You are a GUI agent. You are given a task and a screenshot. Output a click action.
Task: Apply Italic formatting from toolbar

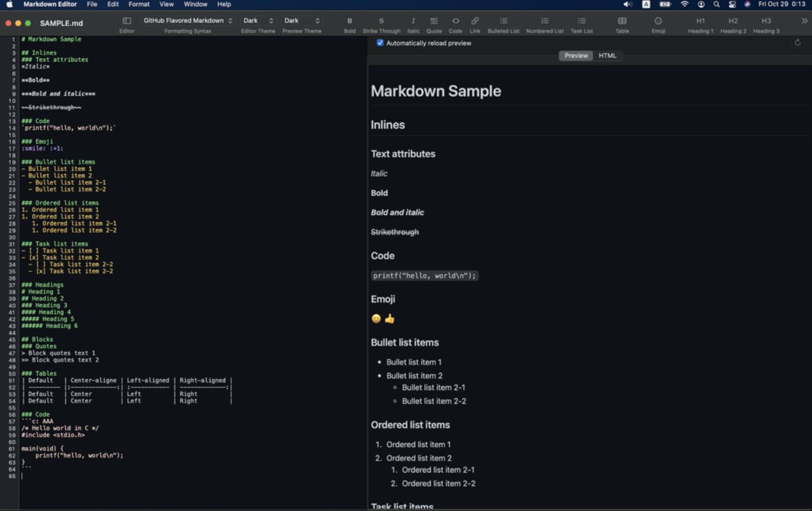413,21
